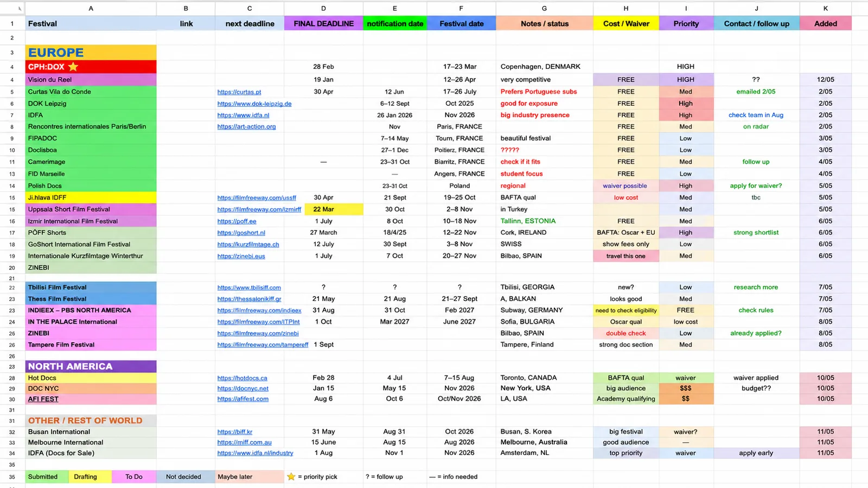Select the FINAL DEADLINE header cell
Image resolution: width=868 pixels, height=488 pixels.
coord(323,24)
